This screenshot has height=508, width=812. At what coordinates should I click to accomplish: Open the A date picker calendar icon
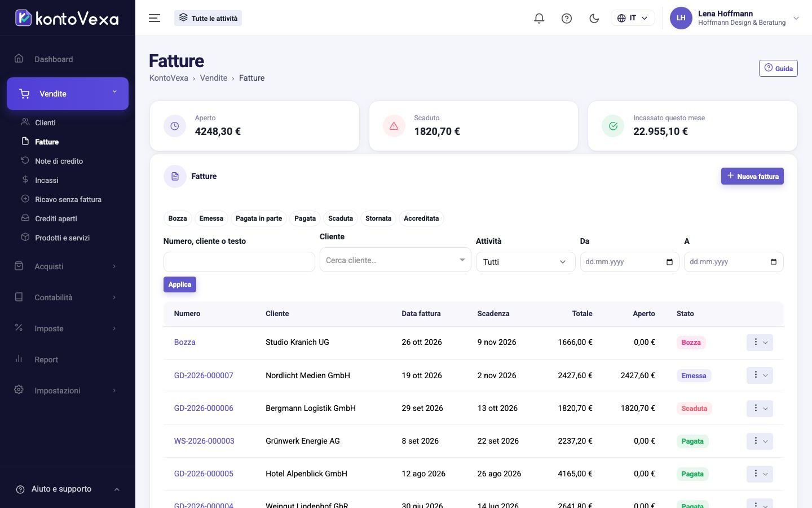[774, 262]
